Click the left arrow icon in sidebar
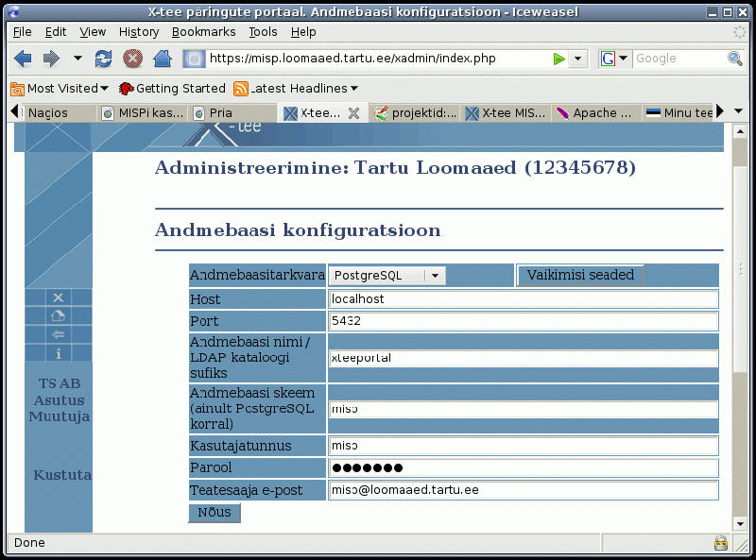This screenshot has height=560, width=756. point(59,334)
